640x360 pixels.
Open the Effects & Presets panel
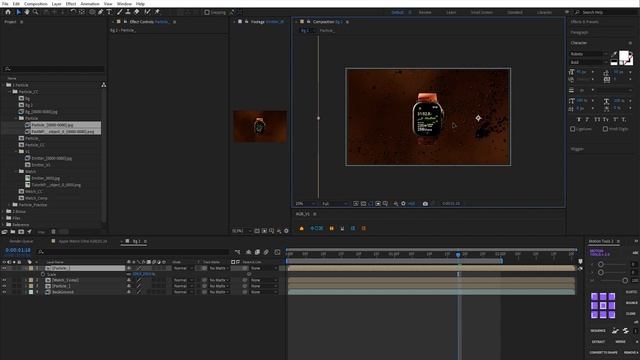(x=584, y=22)
